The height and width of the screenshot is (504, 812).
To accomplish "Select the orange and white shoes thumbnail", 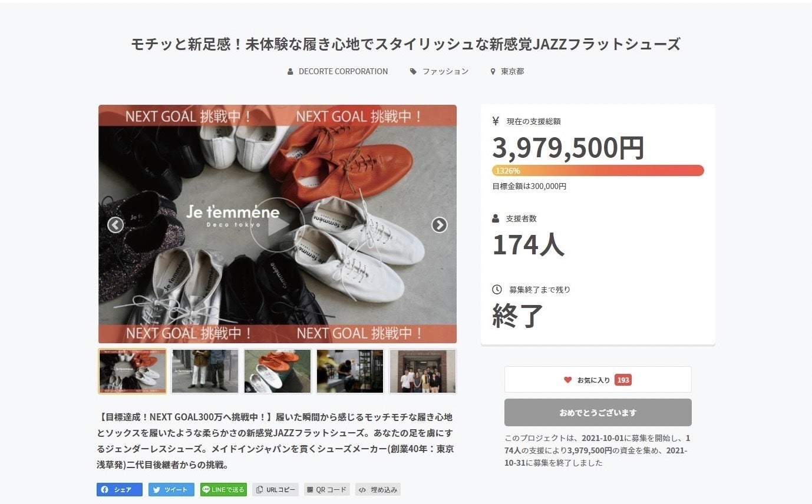I will (278, 371).
